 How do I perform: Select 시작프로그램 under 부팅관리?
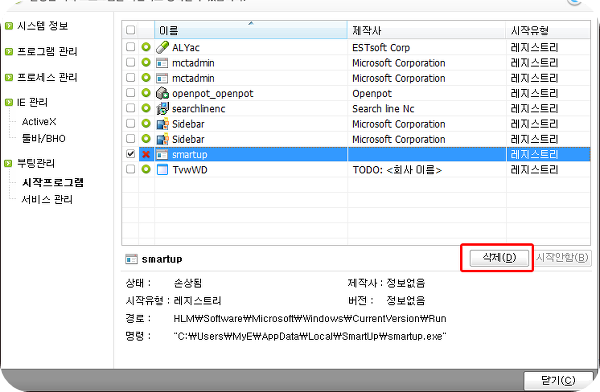coord(53,182)
